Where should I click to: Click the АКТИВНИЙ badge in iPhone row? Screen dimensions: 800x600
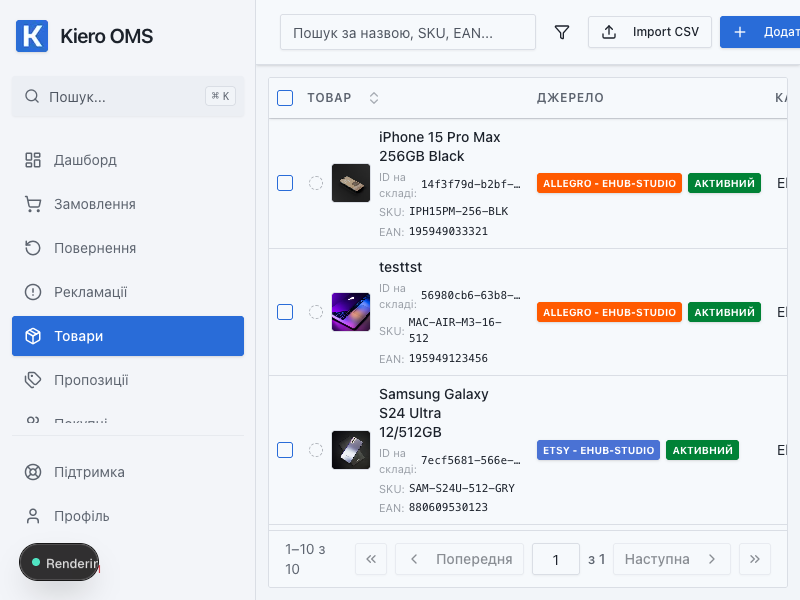coord(724,183)
